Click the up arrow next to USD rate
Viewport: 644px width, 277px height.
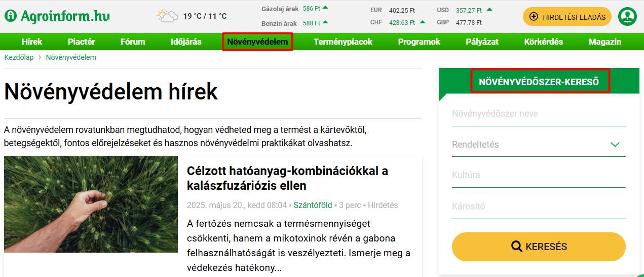pyautogui.click(x=489, y=9)
